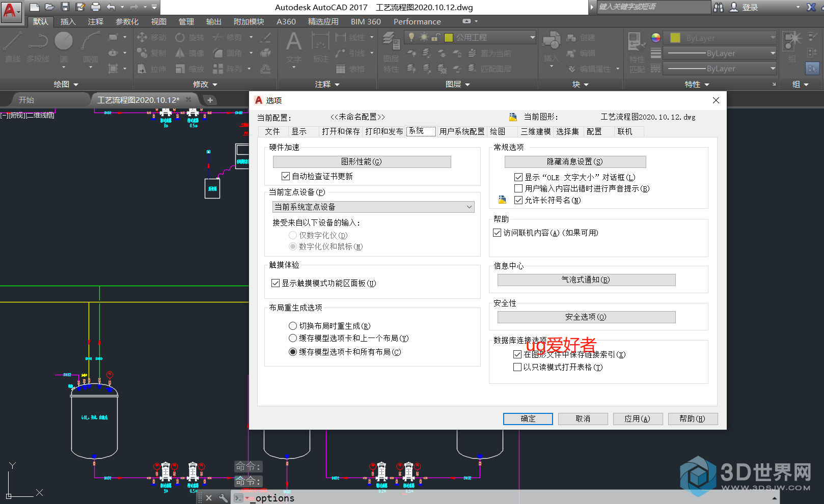The width and height of the screenshot is (824, 504).
Task: Toggle 允许长符号名 checkbox
Action: pyautogui.click(x=518, y=200)
